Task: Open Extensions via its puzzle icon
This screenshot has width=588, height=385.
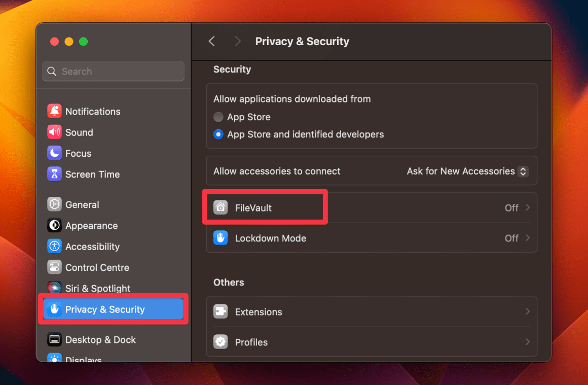Action: tap(220, 311)
